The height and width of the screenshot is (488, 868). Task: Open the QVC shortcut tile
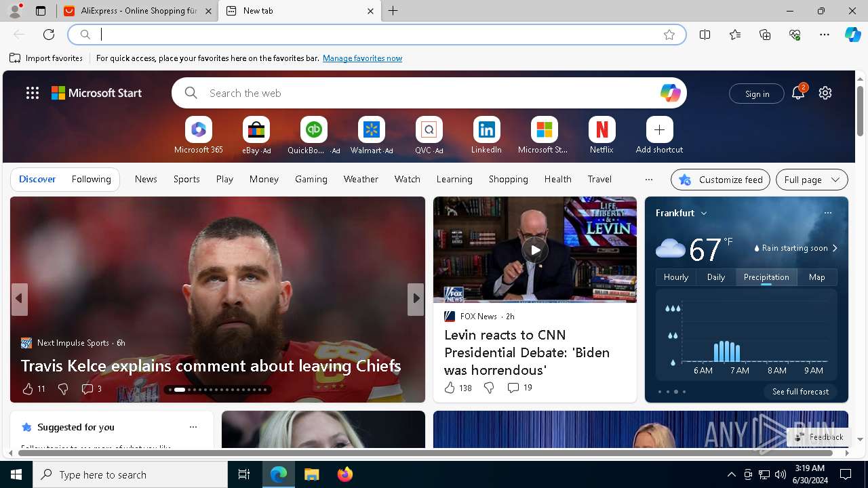(x=429, y=136)
